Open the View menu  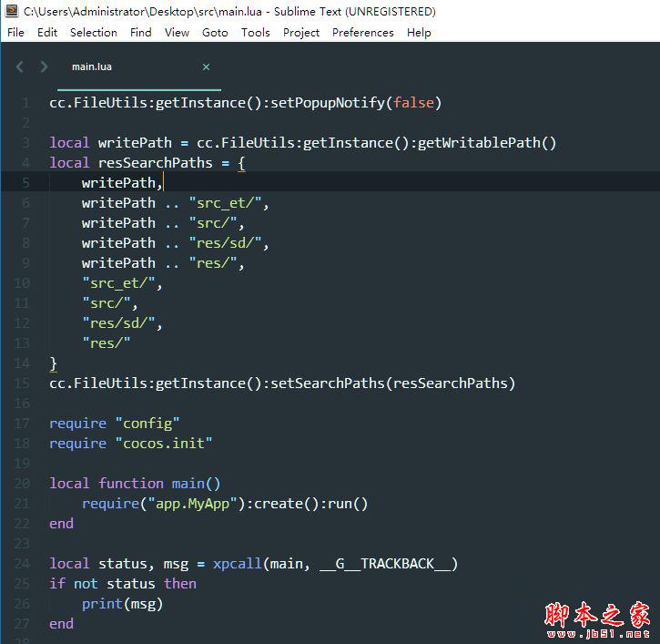click(x=177, y=33)
